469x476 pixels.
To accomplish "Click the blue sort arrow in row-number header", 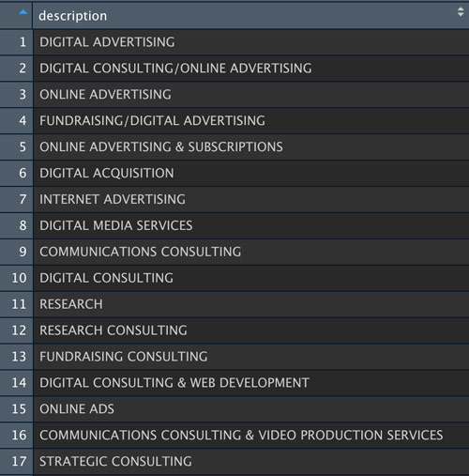I will click(x=23, y=12).
